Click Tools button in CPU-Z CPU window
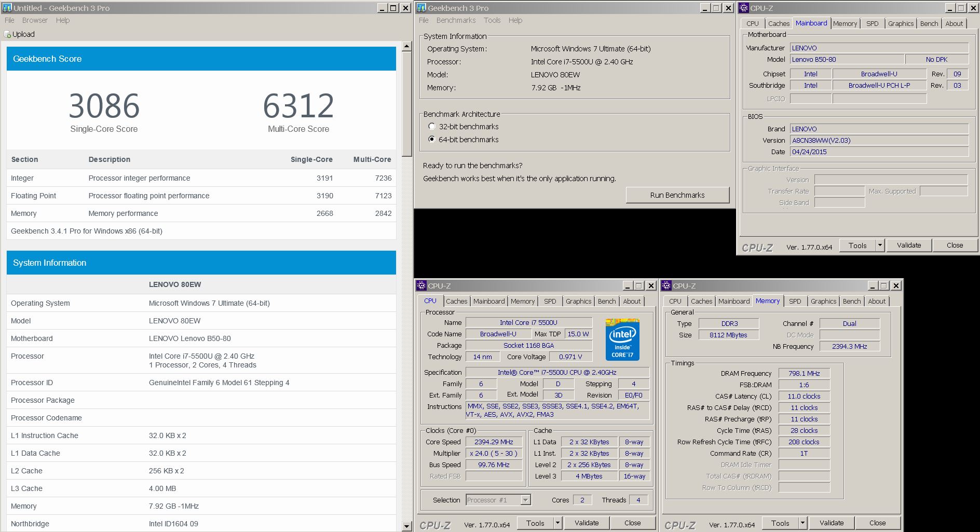This screenshot has width=980, height=532. tap(535, 523)
